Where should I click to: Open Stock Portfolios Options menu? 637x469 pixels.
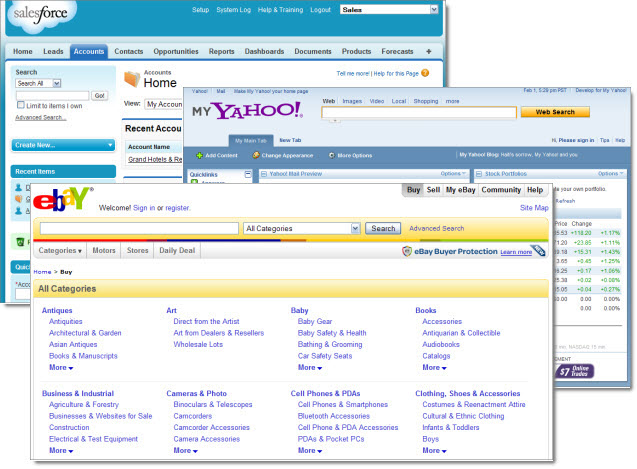click(610, 174)
